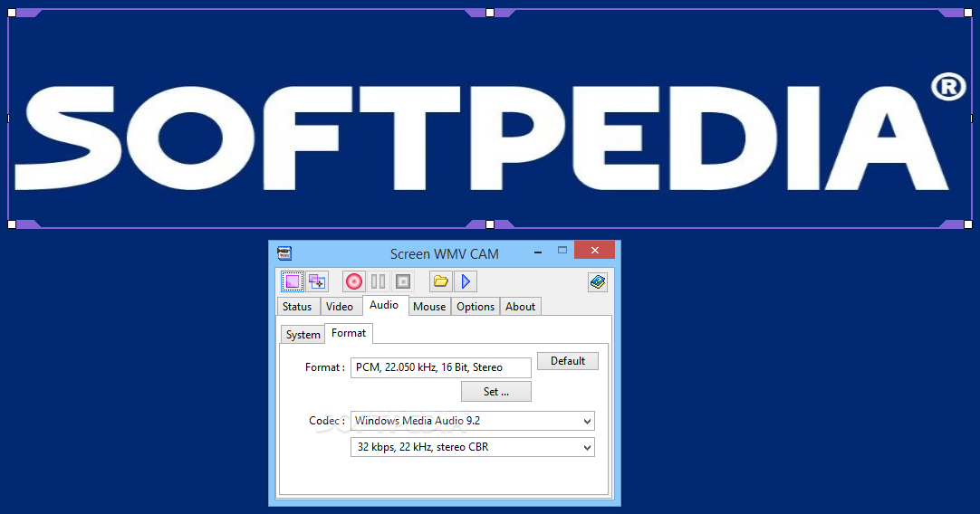
Task: Click the top-left selection corner handle
Action: pos(12,13)
